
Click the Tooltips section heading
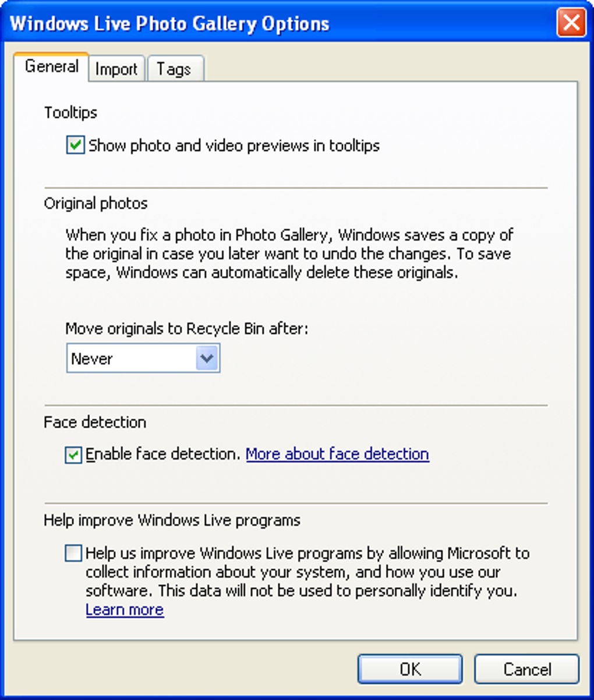[x=70, y=112]
